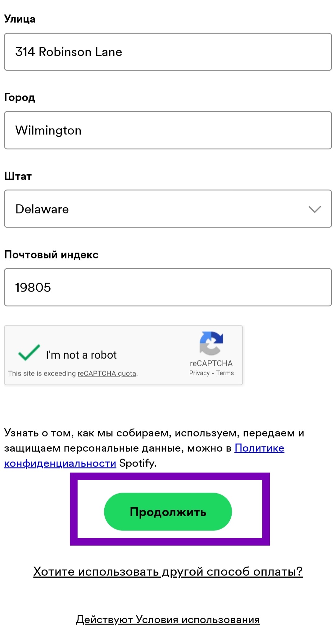Screen dimensions: 335x644
Task: Click the reCAPTCHA text under the logo
Action: coord(211,363)
